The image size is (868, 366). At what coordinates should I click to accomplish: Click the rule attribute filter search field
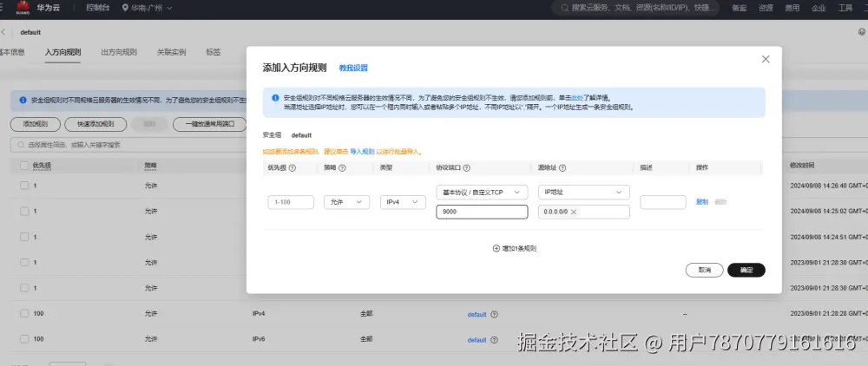coord(128,145)
